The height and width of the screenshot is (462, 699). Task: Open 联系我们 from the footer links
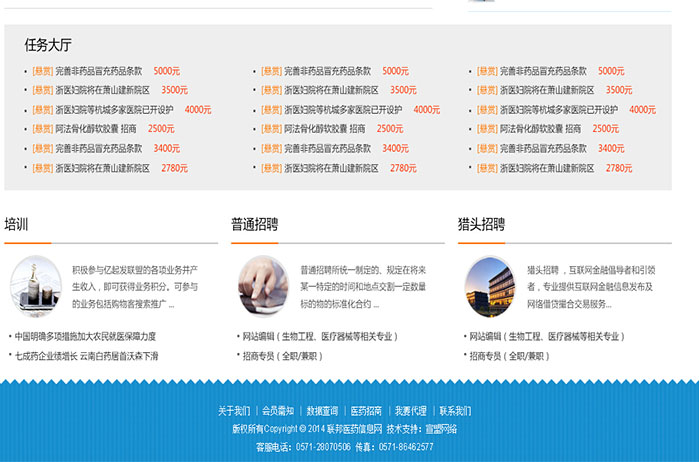(455, 411)
